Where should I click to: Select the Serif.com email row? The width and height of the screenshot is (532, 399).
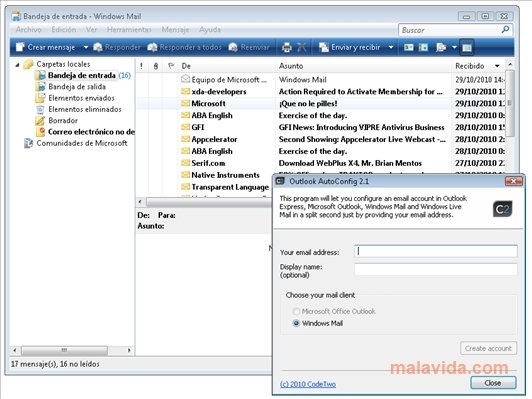click(320, 163)
